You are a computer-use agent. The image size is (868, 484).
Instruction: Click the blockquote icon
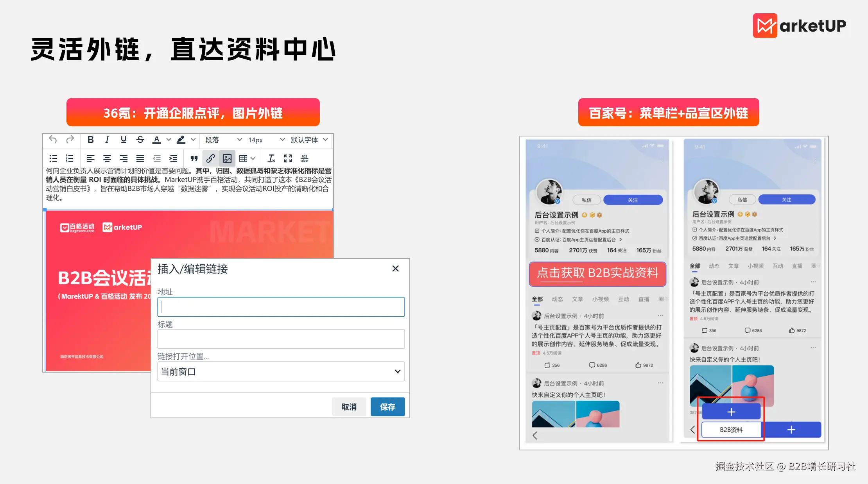[194, 158]
